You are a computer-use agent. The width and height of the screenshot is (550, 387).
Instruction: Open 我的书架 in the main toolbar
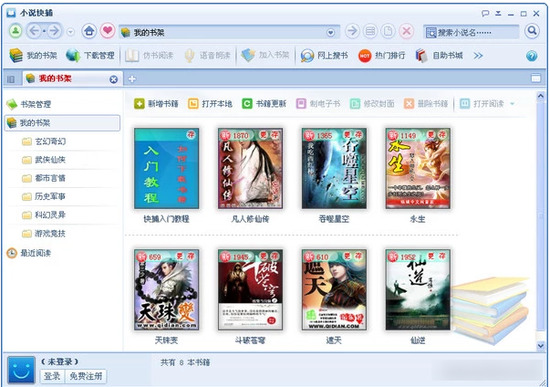33,55
